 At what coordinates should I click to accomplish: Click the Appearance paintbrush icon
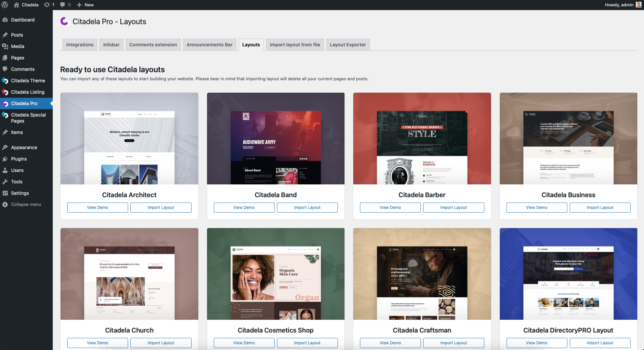pyautogui.click(x=5, y=147)
